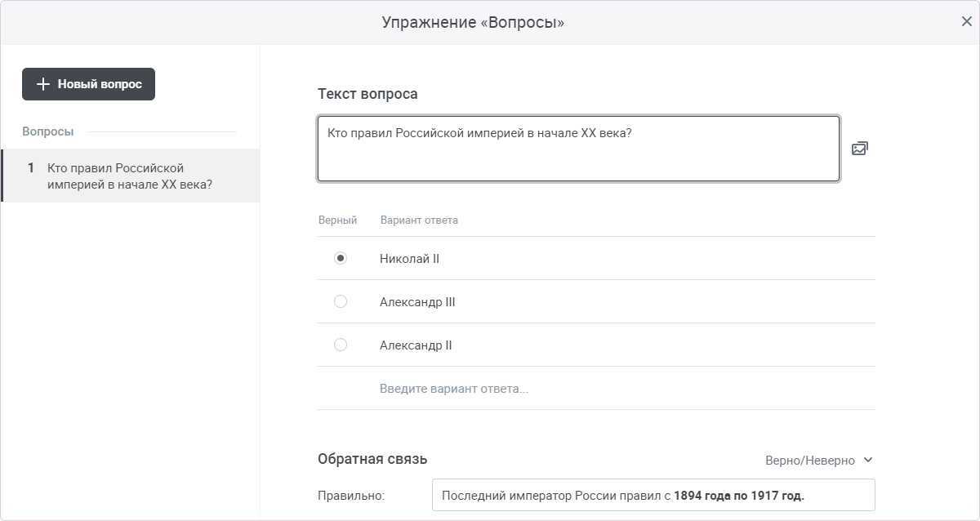The width and height of the screenshot is (980, 521).
Task: Click the Правильно: label
Action: 351,495
